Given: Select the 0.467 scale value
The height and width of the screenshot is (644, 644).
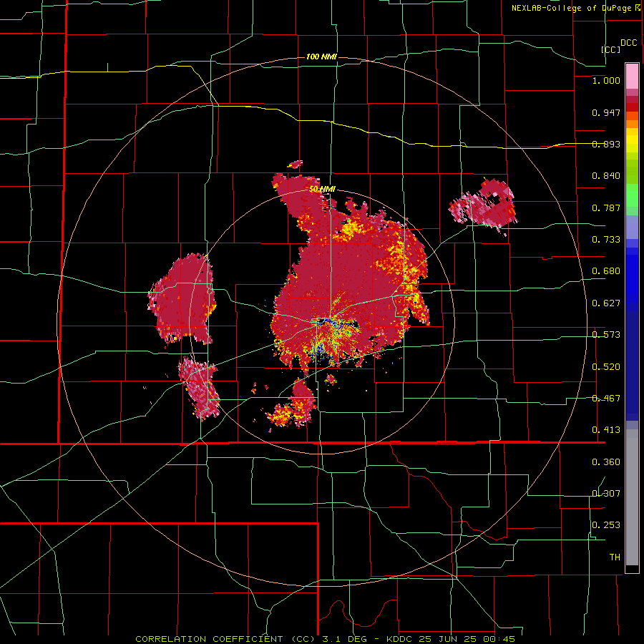Looking at the screenshot, I should point(606,399).
